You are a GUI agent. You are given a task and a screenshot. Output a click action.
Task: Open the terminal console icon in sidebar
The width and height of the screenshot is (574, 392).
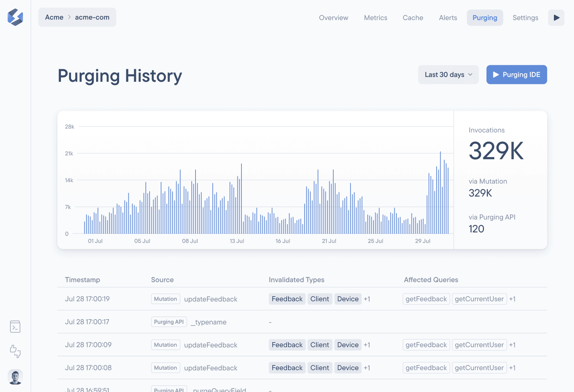point(15,327)
